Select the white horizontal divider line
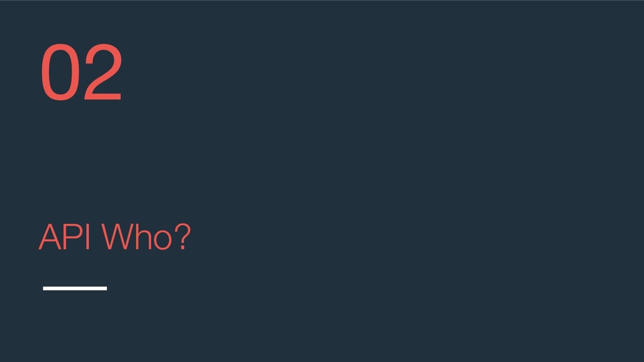644x362 pixels. [75, 288]
